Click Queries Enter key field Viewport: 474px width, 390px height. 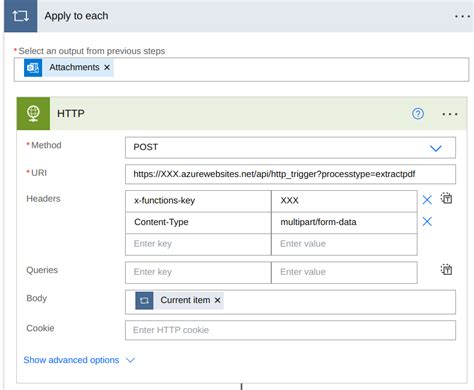[x=198, y=272]
